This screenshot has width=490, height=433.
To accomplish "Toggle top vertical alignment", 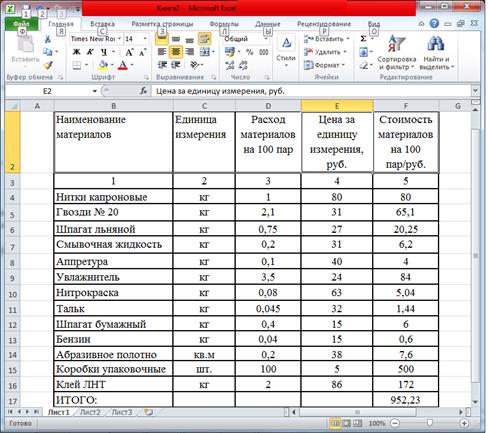I will click(162, 39).
